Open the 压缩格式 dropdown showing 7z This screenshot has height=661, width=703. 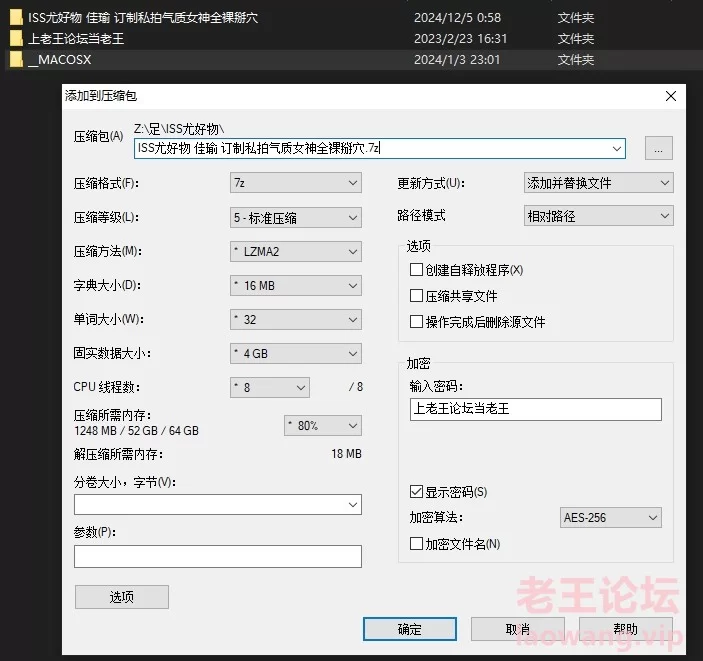tap(296, 183)
